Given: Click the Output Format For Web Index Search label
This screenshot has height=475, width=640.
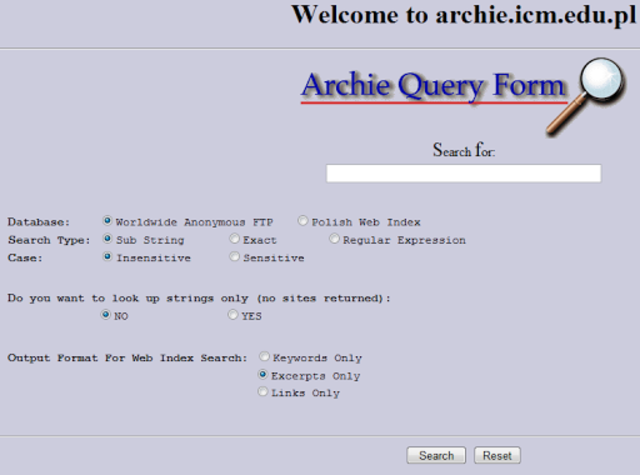Looking at the screenshot, I should point(127,358).
